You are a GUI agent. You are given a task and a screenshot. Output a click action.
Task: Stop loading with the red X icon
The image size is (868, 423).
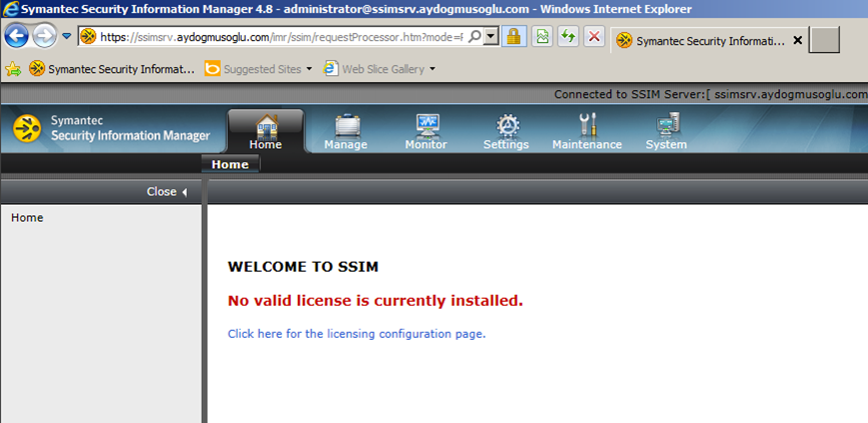coord(594,37)
